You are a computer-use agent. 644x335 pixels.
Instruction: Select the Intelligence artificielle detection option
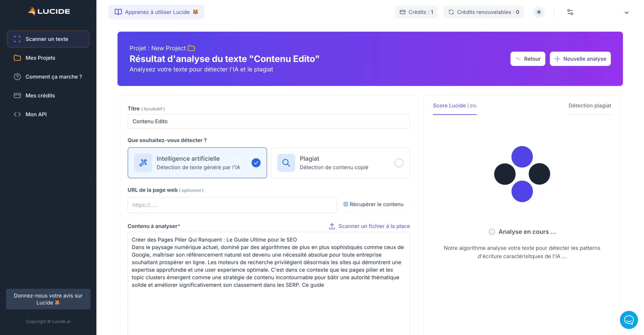pos(197,163)
